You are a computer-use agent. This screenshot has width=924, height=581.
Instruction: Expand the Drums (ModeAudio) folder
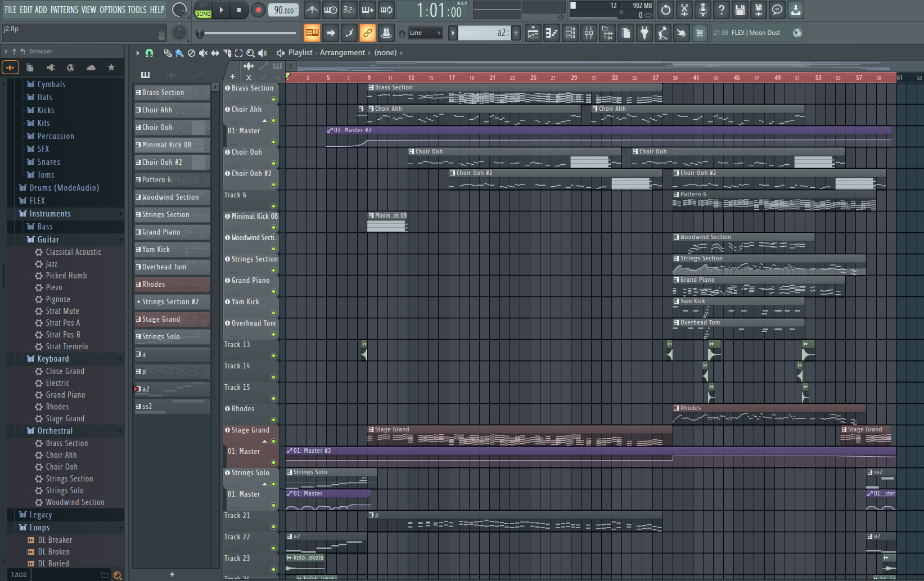[65, 188]
